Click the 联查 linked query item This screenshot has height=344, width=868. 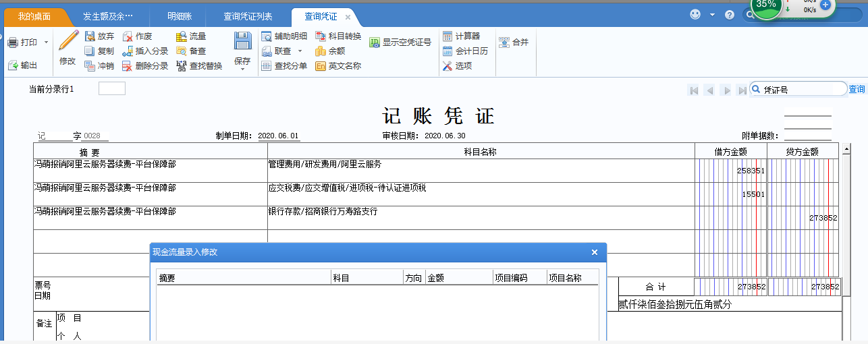[277, 51]
